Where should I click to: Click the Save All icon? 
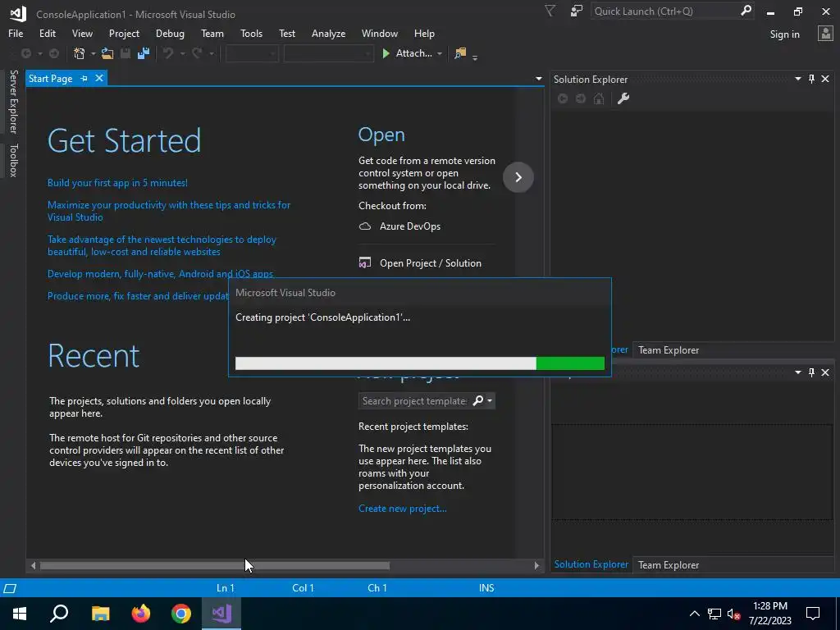click(x=144, y=53)
